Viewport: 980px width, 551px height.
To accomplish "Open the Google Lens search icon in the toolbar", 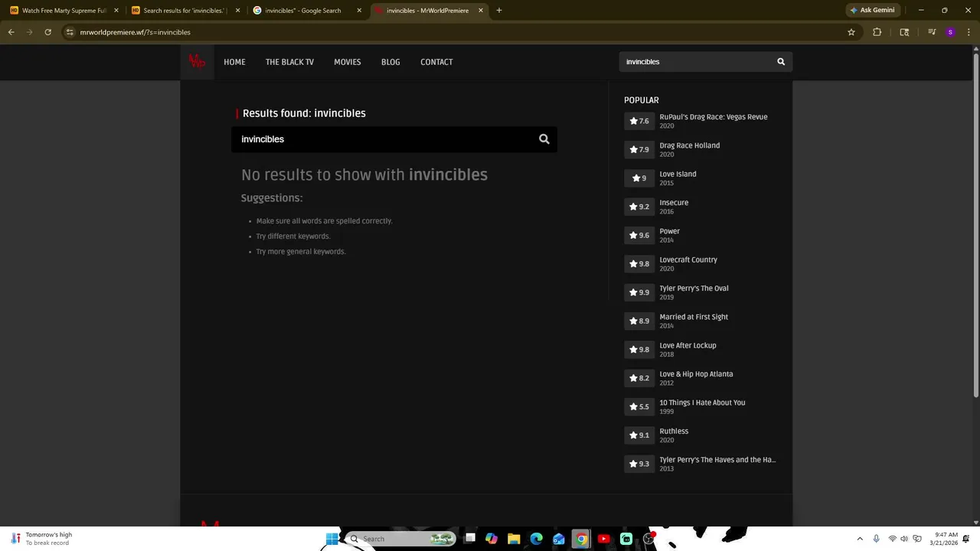I will click(x=904, y=32).
